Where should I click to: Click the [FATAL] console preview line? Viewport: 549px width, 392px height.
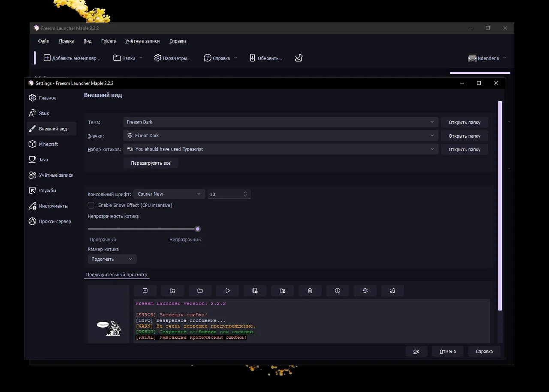tap(191, 338)
